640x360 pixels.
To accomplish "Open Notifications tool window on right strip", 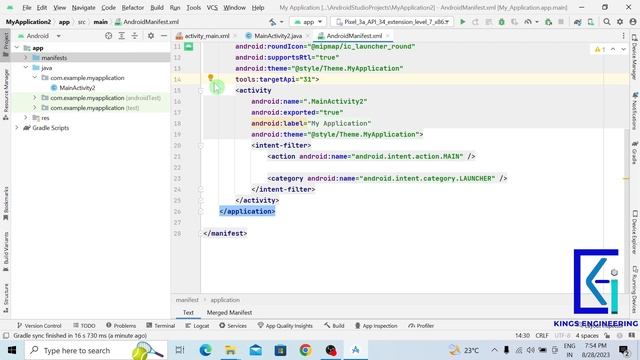I will point(635,110).
